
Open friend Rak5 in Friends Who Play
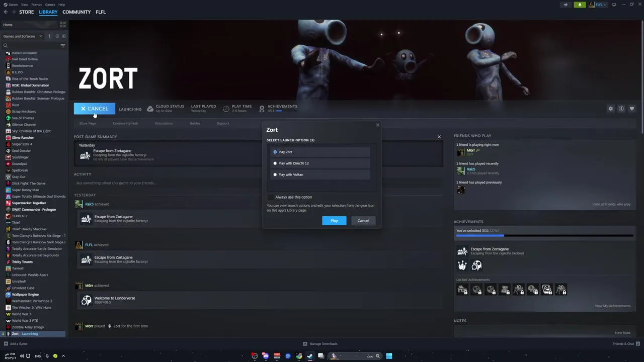click(471, 169)
